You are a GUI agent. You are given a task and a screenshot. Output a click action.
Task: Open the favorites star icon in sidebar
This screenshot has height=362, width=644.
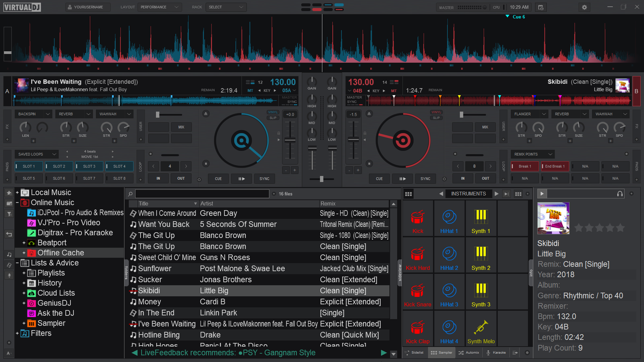pos(9,193)
